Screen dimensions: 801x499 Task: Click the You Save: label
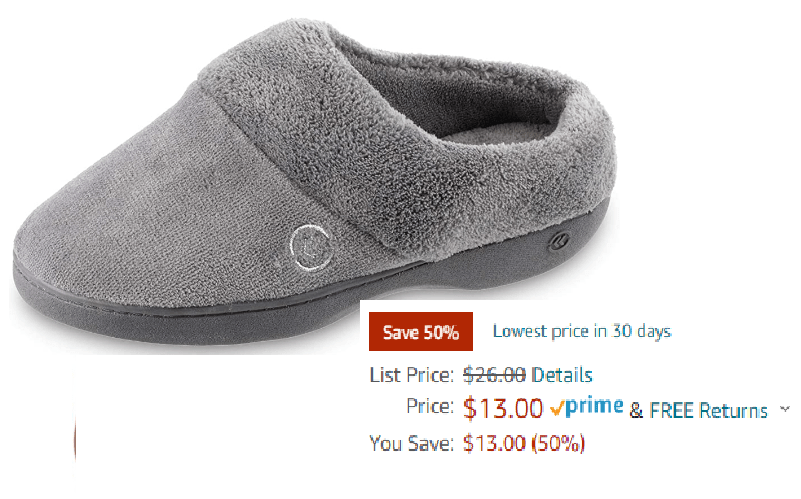[x=412, y=443]
